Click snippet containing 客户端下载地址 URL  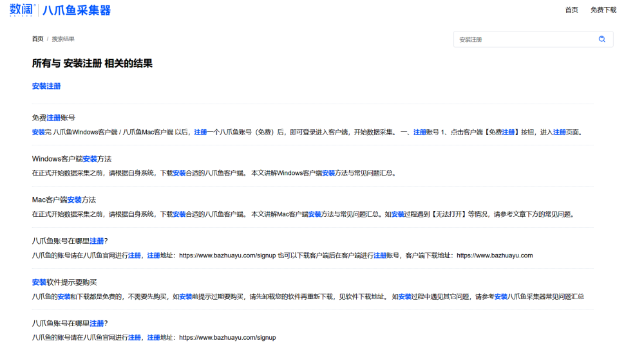283,255
